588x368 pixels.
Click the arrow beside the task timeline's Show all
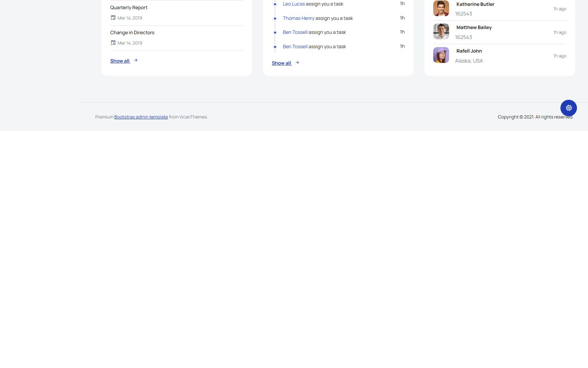point(297,63)
